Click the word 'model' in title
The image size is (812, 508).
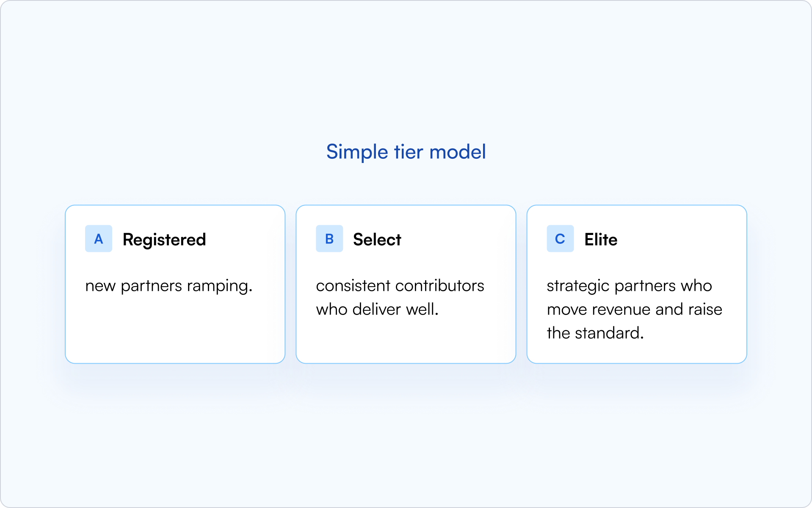(x=458, y=152)
